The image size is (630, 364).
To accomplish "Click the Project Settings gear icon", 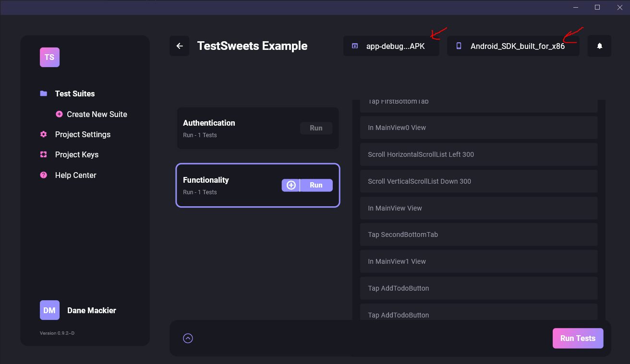I will 44,134.
